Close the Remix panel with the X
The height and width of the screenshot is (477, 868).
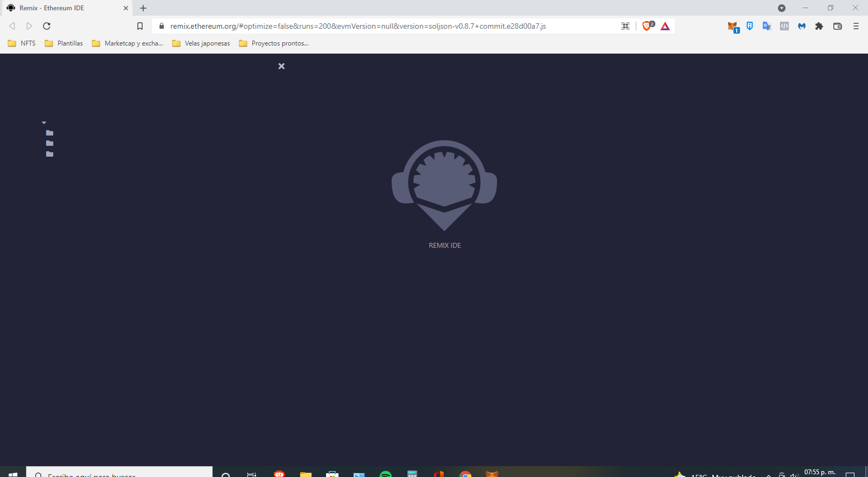[281, 66]
